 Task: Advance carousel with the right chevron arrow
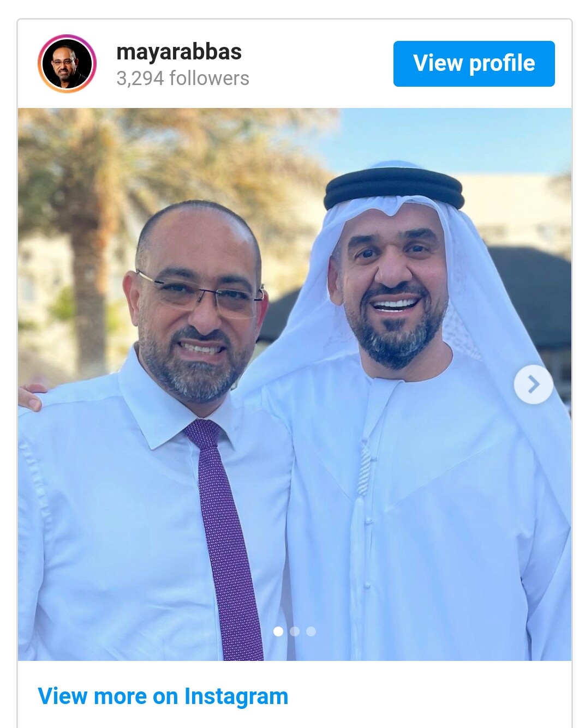[x=533, y=384]
